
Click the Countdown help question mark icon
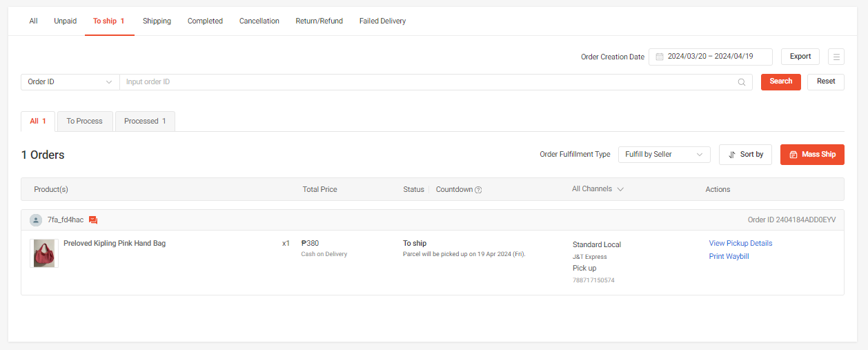pyautogui.click(x=478, y=190)
